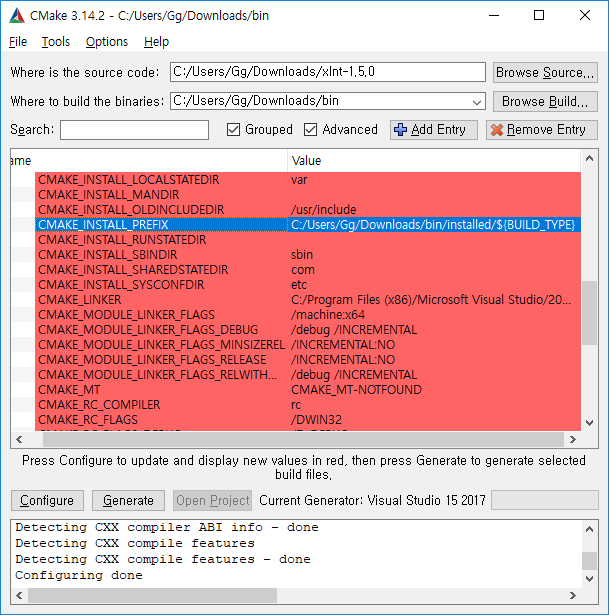Select CMAKE_INSTALL_SYSCONFDIR entry
The height and width of the screenshot is (615, 609).
coord(121,284)
